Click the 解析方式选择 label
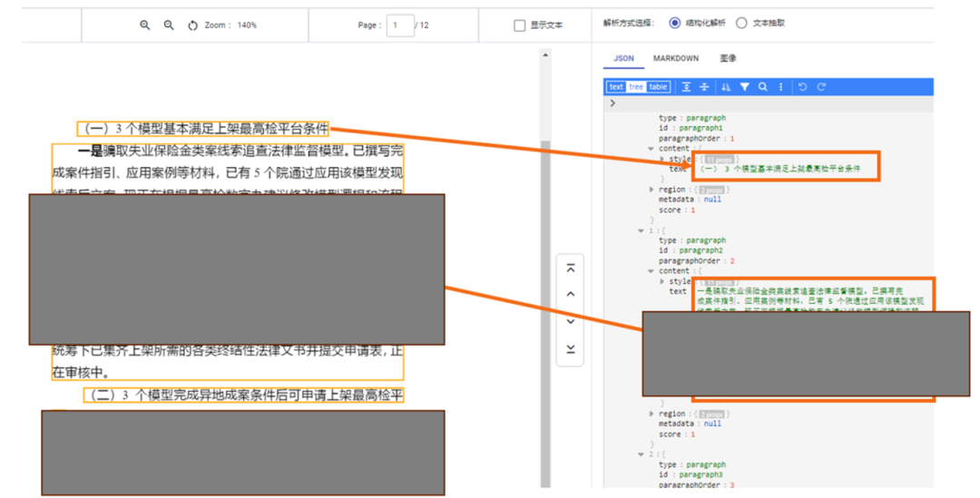This screenshot has height=498, width=980. [629, 23]
